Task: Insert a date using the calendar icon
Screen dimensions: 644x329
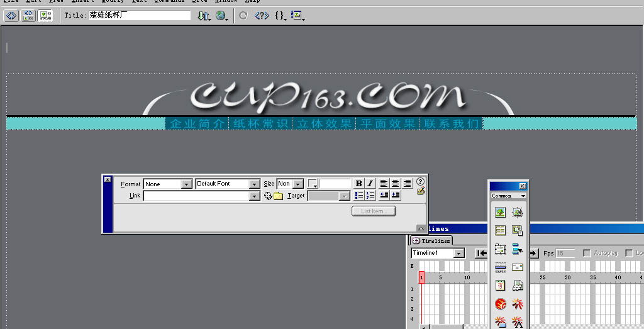Action: 500,286
